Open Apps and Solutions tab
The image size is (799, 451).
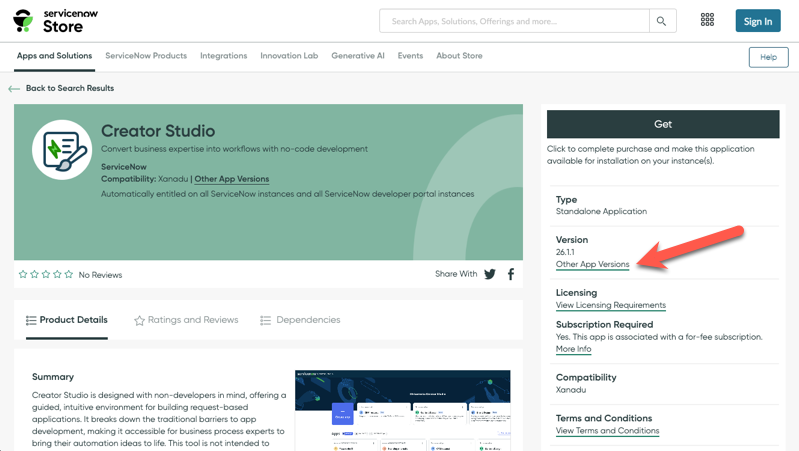pos(55,56)
